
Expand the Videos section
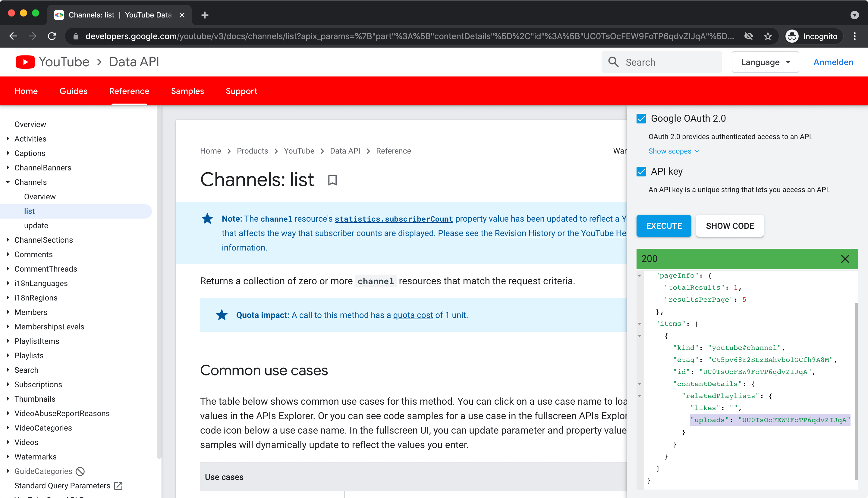pyautogui.click(x=8, y=442)
